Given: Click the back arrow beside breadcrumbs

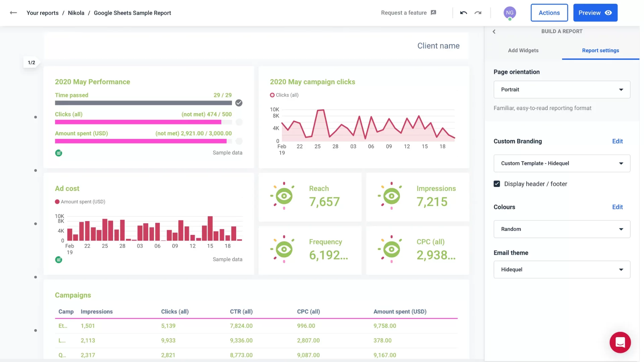Looking at the screenshot, I should coord(13,13).
